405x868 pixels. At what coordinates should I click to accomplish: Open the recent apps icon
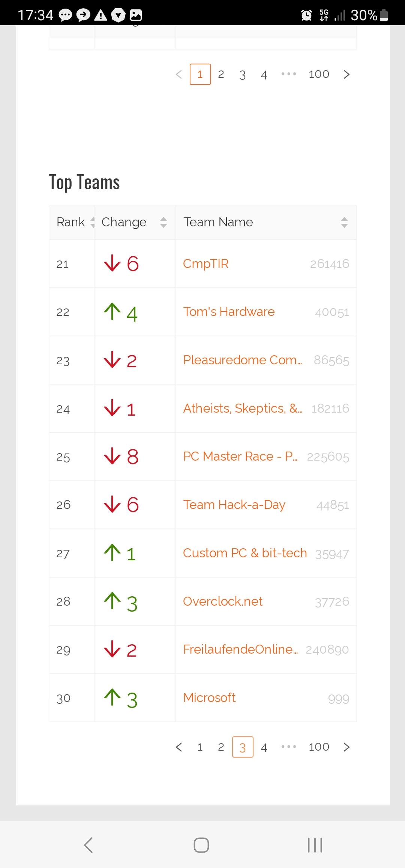click(315, 845)
